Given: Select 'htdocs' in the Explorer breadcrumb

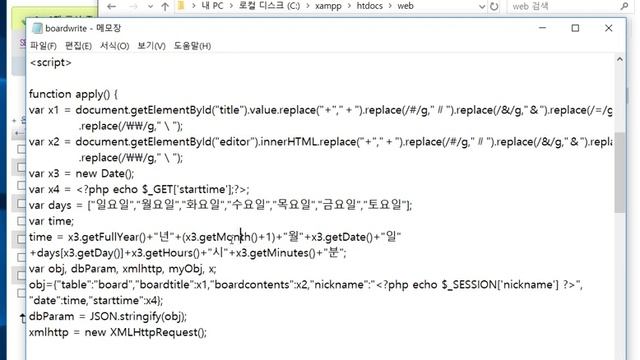Looking at the screenshot, I should (x=369, y=6).
